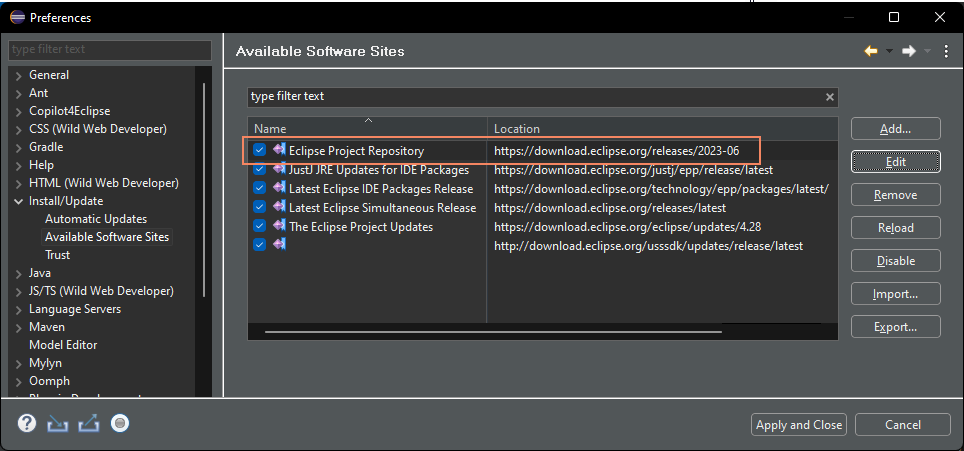Expand the Maven tree node
Viewport: 964px width, 451px height.
click(18, 327)
